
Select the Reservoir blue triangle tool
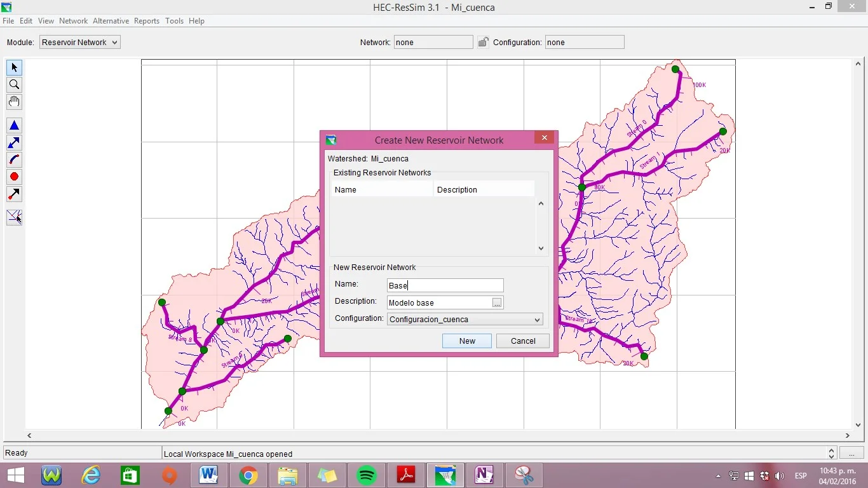[14, 126]
